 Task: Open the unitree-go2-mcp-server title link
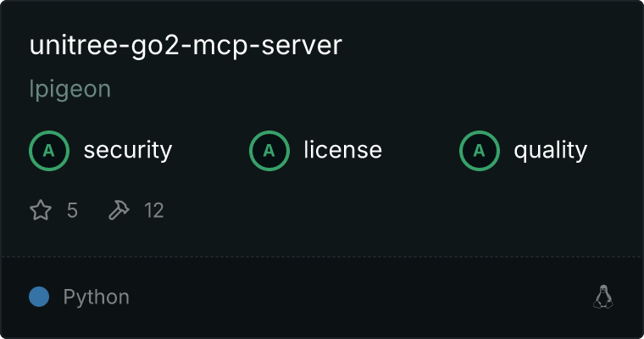(x=186, y=45)
